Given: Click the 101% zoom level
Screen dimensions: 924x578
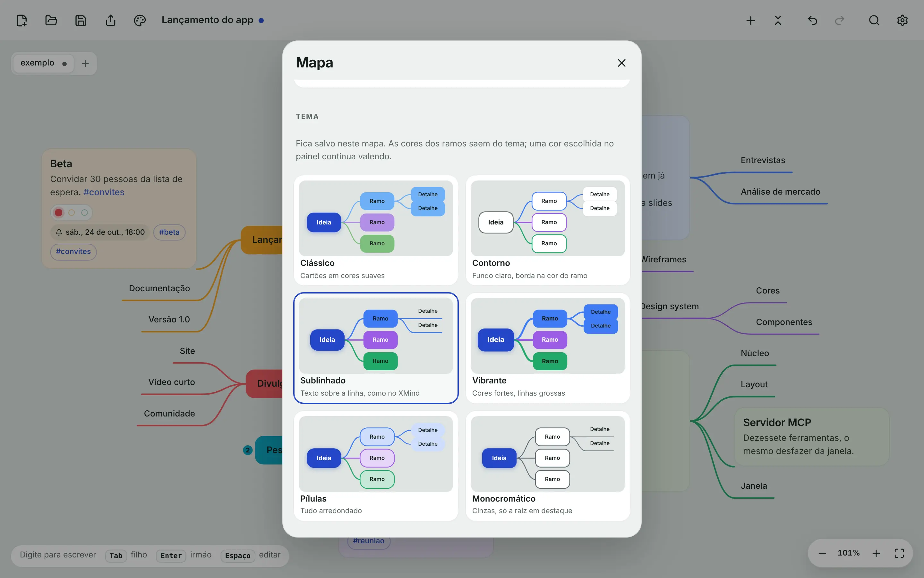Looking at the screenshot, I should [848, 553].
